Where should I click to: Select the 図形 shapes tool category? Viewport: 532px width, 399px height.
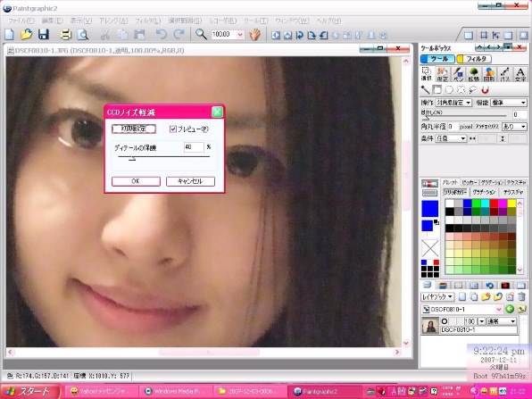click(x=489, y=74)
